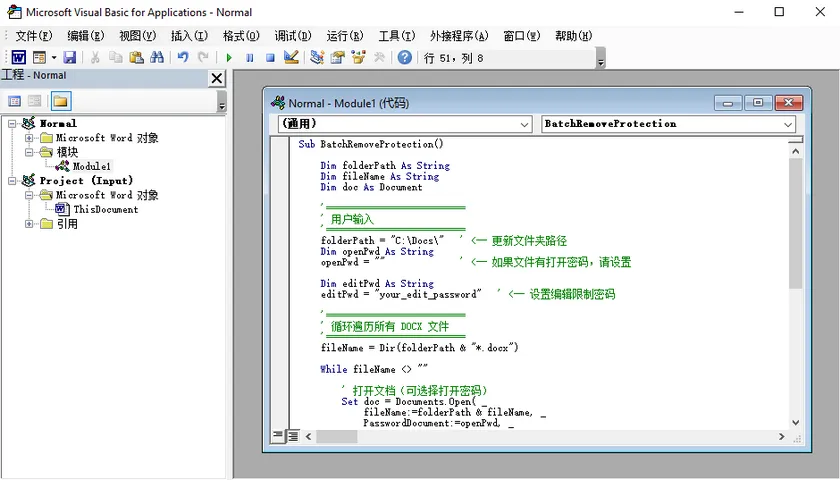Switch to Procedure View at code window bottom

[x=278, y=436]
